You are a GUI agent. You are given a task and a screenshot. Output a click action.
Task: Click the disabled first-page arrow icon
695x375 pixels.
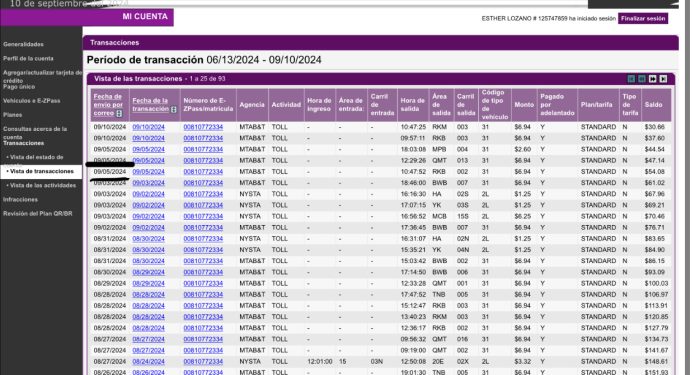point(631,79)
